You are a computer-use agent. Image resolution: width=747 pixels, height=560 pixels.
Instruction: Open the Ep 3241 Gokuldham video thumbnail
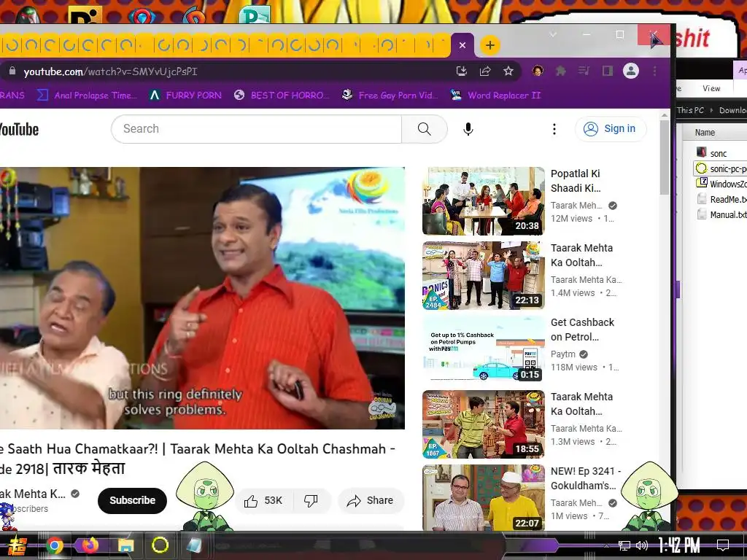pyautogui.click(x=483, y=497)
